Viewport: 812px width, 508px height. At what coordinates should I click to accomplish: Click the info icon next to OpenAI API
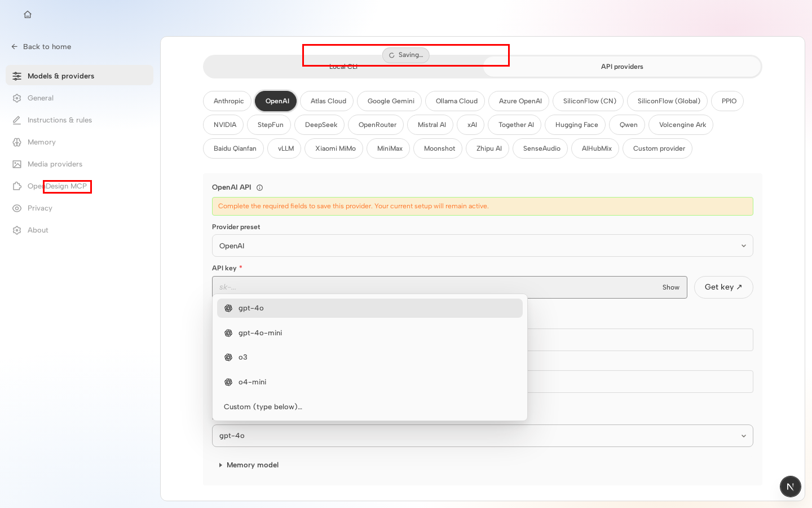[x=259, y=188]
